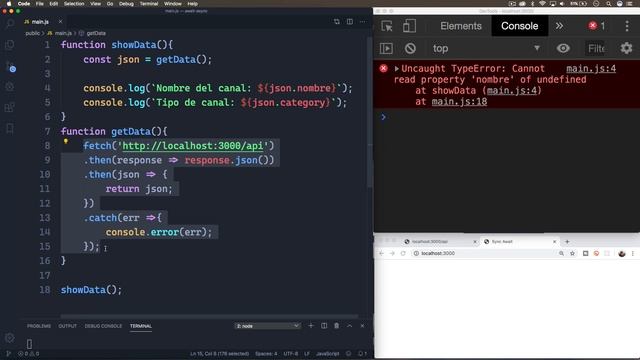
Task: Change indentation via 'Spaces: 4'
Action: click(x=266, y=354)
